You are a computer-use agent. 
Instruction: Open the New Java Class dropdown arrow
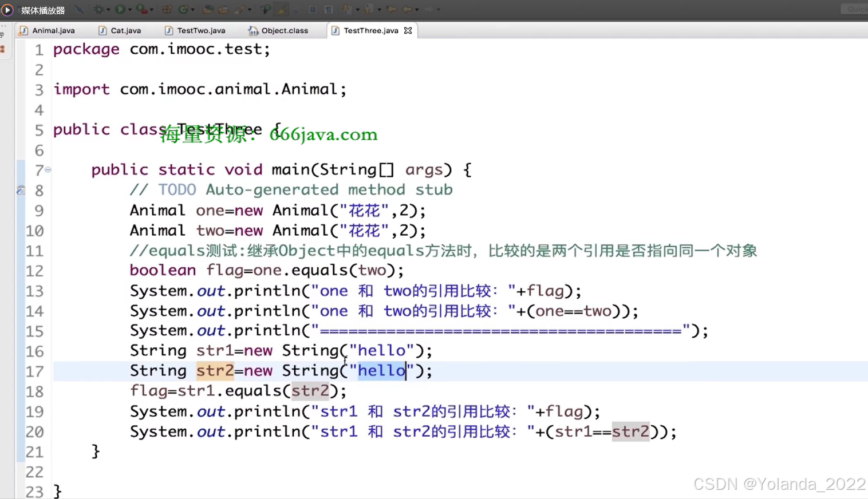(193, 10)
